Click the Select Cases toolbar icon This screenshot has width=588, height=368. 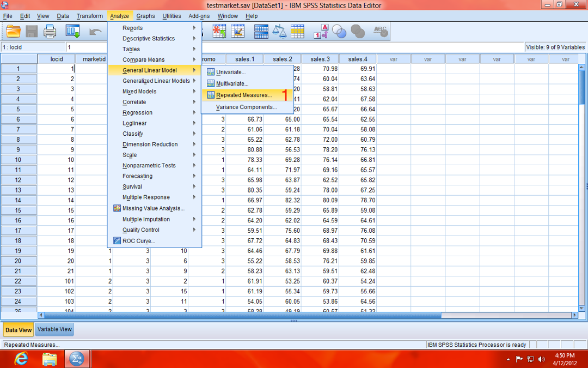coord(297,31)
